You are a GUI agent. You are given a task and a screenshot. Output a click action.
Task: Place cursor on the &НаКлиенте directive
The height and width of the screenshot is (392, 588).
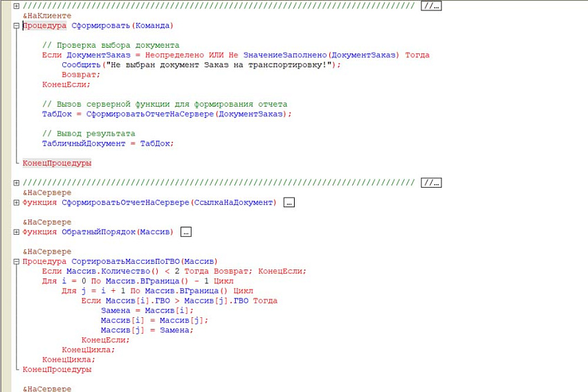point(47,15)
